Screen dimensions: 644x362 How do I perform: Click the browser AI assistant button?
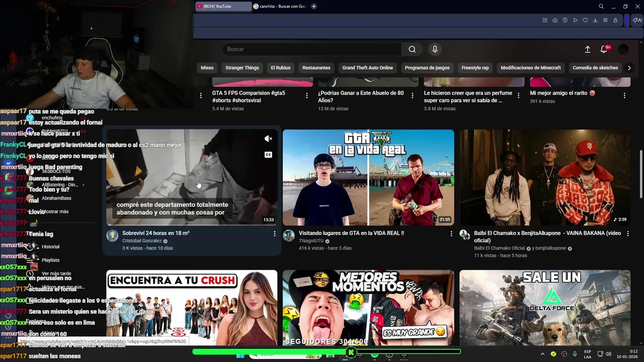point(637,20)
